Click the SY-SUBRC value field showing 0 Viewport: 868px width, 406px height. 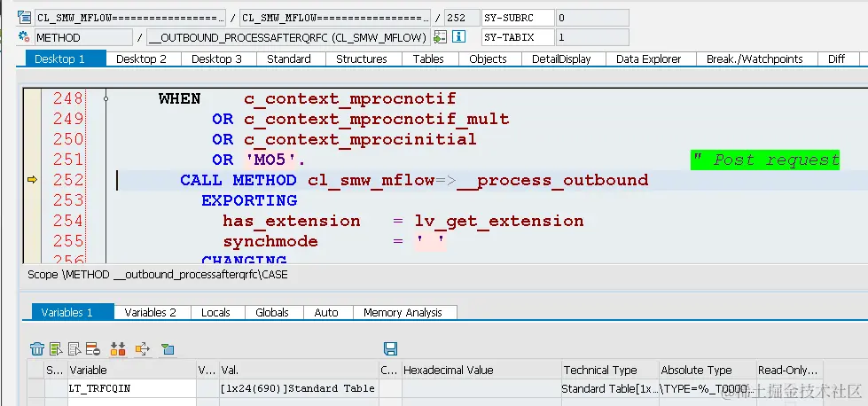point(592,18)
